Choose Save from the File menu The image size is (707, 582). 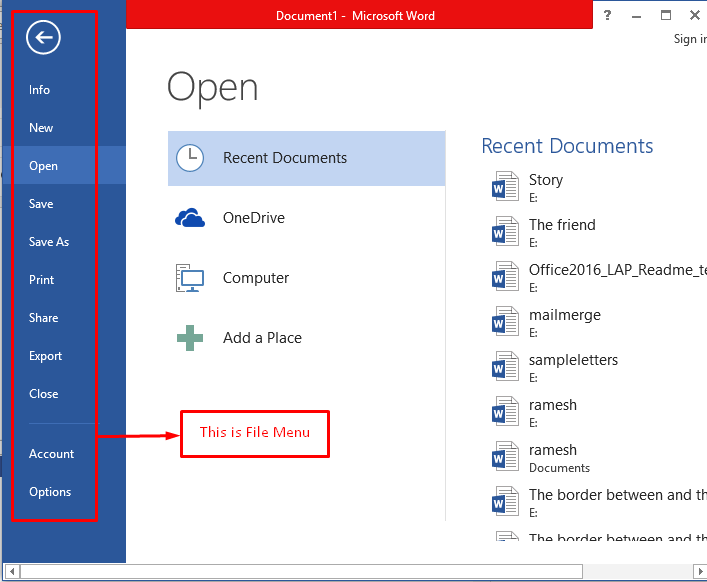tap(41, 204)
